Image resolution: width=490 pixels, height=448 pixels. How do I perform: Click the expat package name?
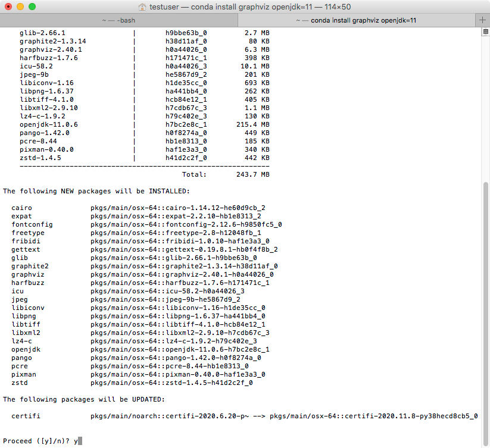[x=21, y=216]
